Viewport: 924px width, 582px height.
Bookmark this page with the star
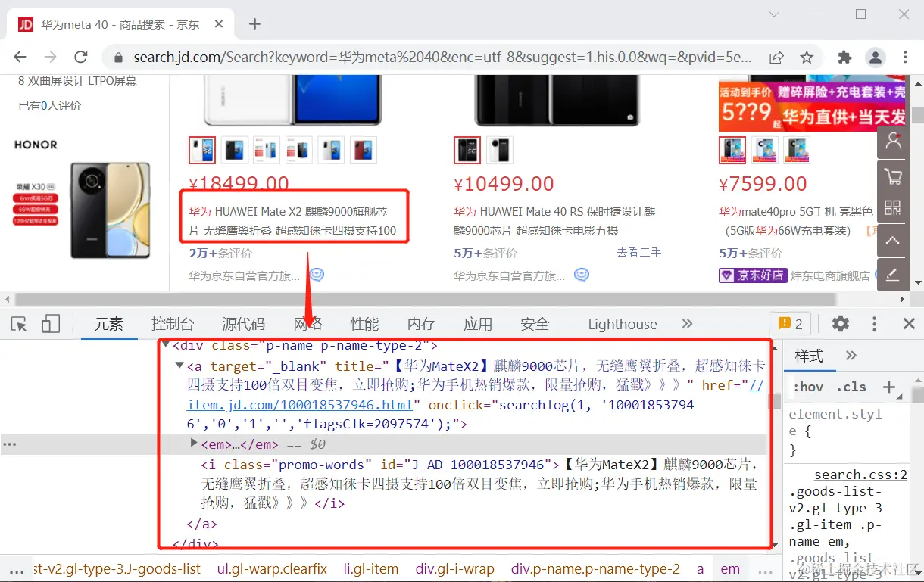(x=807, y=58)
